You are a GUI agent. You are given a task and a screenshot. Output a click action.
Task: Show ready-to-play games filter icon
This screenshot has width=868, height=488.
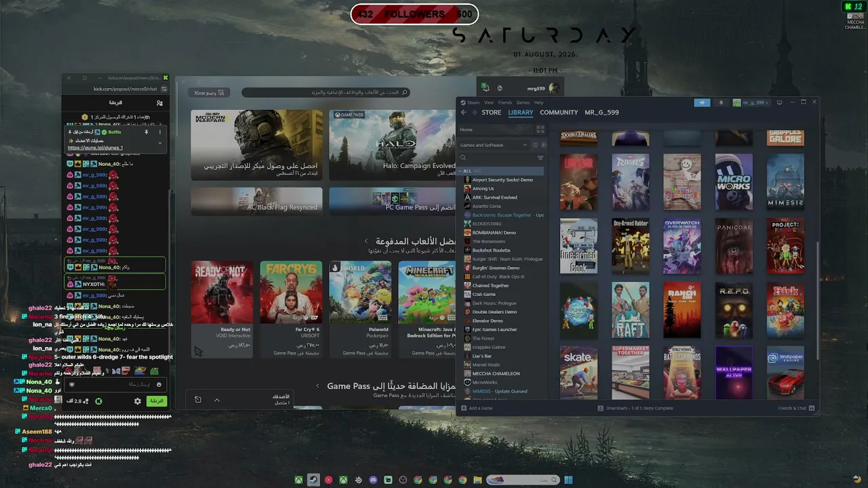tap(543, 145)
